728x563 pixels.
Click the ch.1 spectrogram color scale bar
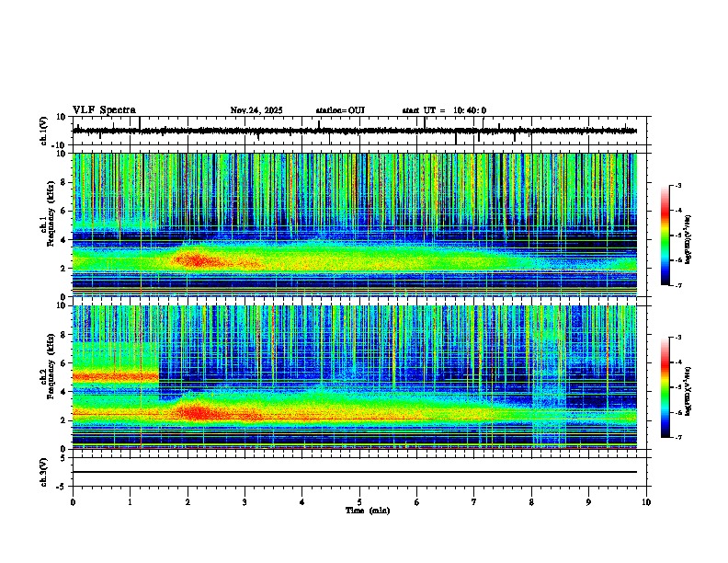click(x=665, y=236)
